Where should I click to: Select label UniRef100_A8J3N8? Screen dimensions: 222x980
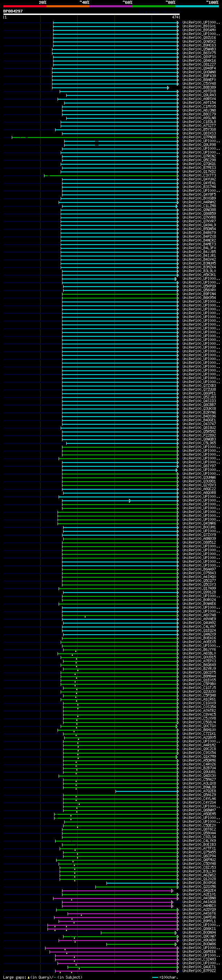click(x=199, y=110)
